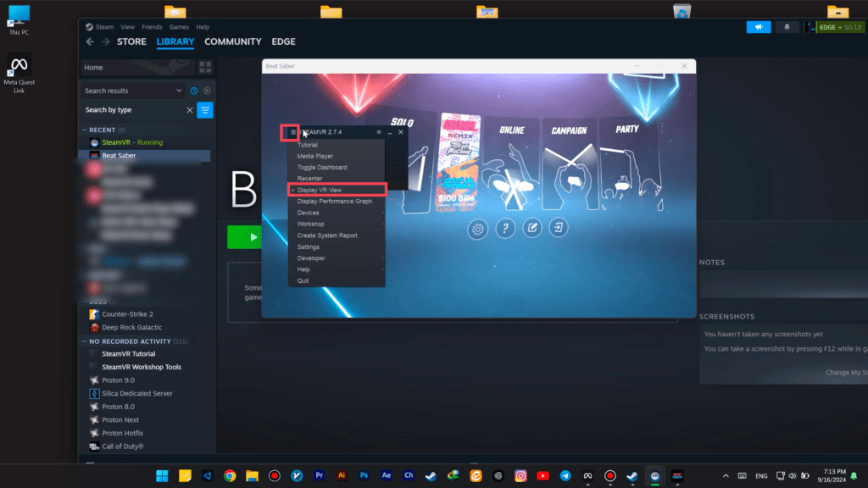Open the Beat Saber level editor icon

(x=532, y=229)
